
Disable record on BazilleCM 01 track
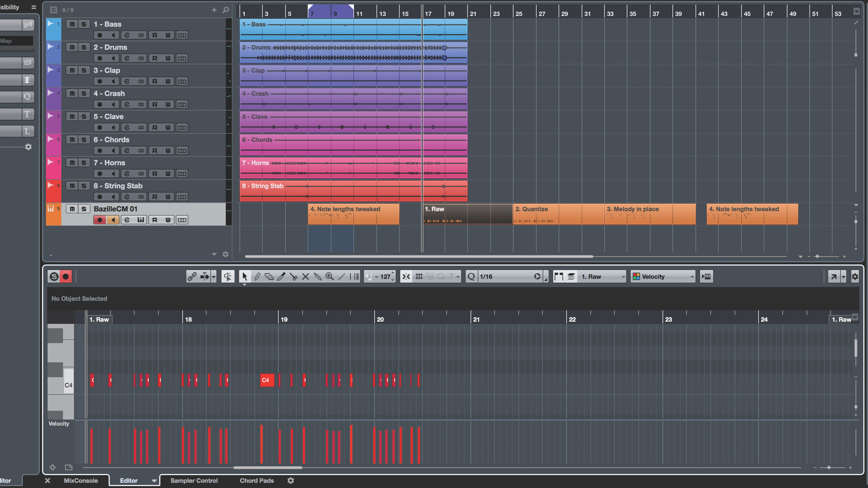[x=99, y=220]
